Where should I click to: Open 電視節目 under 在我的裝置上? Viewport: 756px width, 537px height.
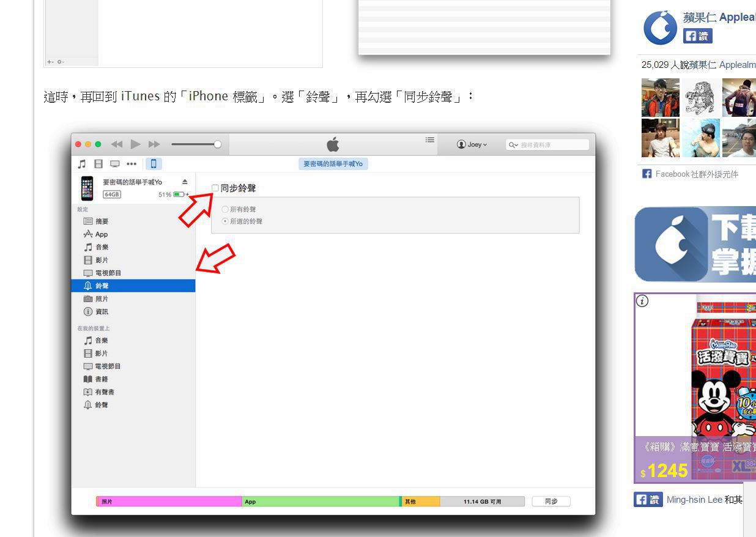tap(133, 366)
